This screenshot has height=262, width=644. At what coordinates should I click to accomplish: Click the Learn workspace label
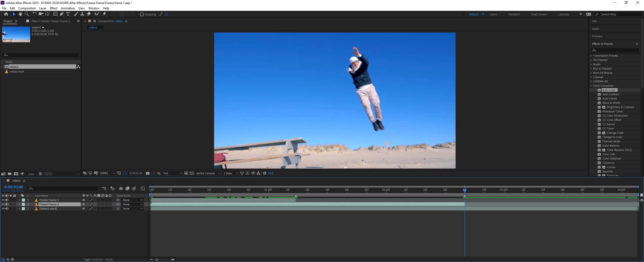click(x=493, y=14)
